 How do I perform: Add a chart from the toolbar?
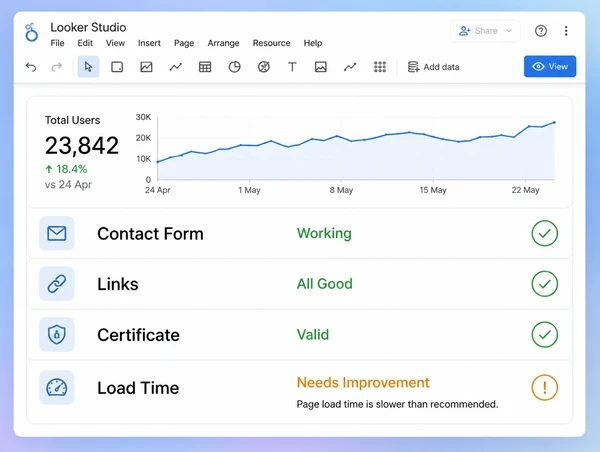tap(146, 67)
